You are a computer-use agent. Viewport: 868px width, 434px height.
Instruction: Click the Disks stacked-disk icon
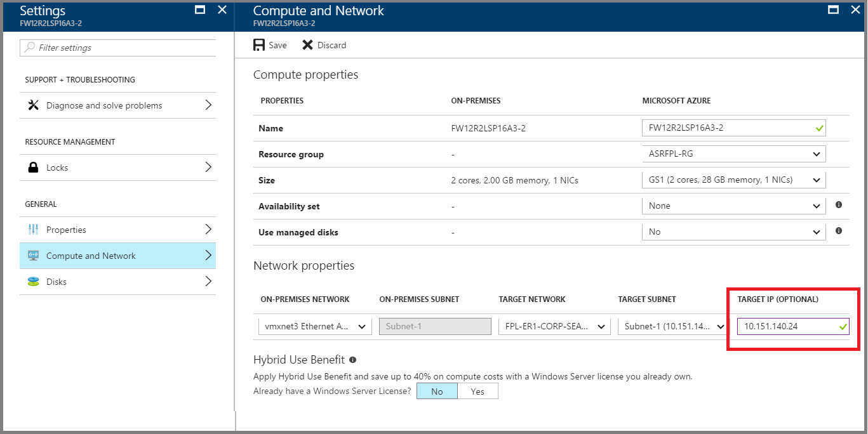click(33, 281)
